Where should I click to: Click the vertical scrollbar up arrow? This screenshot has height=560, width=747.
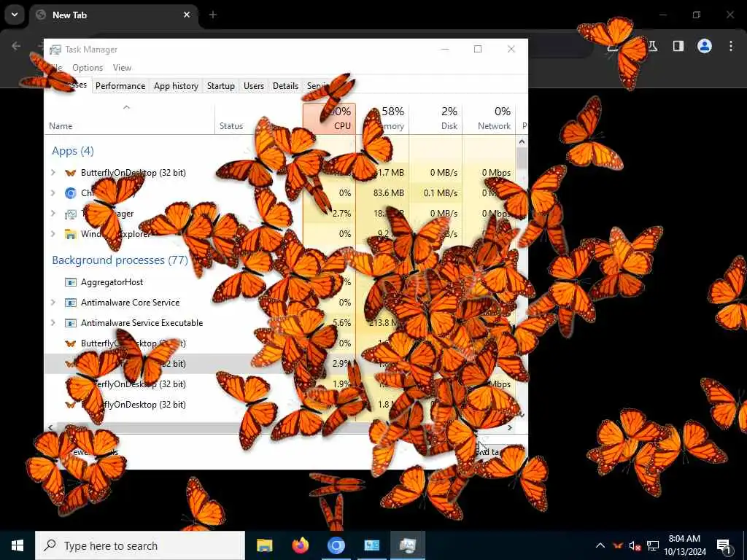point(522,142)
